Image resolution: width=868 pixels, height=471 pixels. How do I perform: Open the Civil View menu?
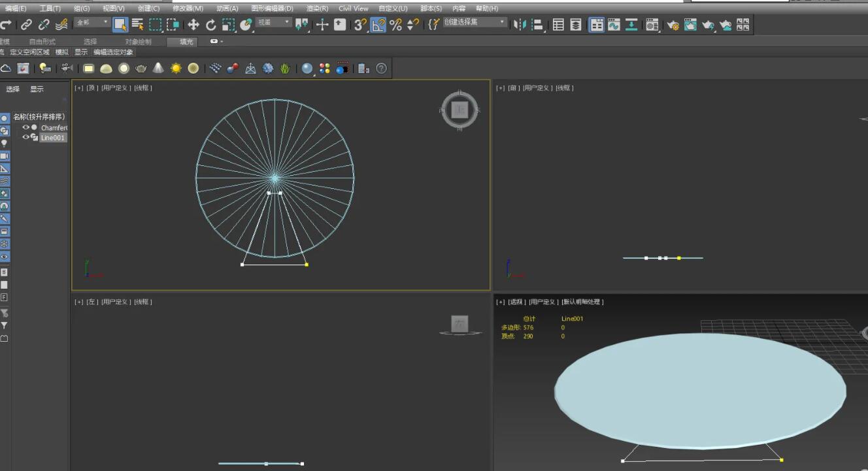tap(353, 8)
